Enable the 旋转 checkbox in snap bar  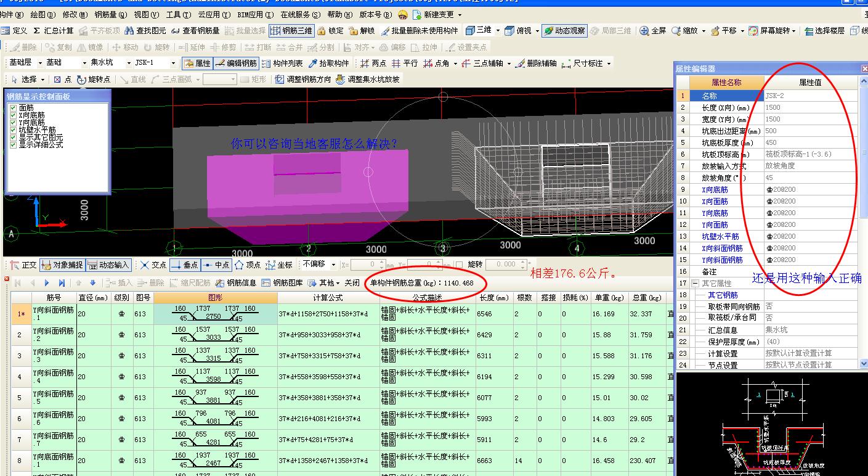[x=458, y=265]
